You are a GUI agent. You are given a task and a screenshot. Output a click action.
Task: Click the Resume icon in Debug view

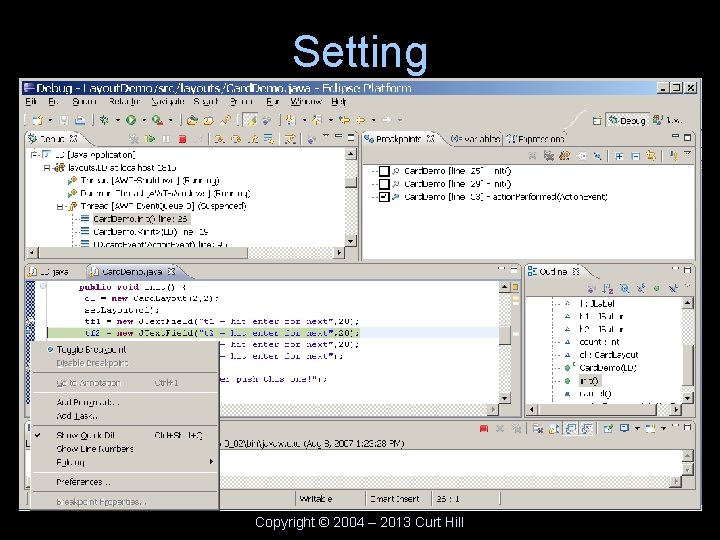point(150,138)
